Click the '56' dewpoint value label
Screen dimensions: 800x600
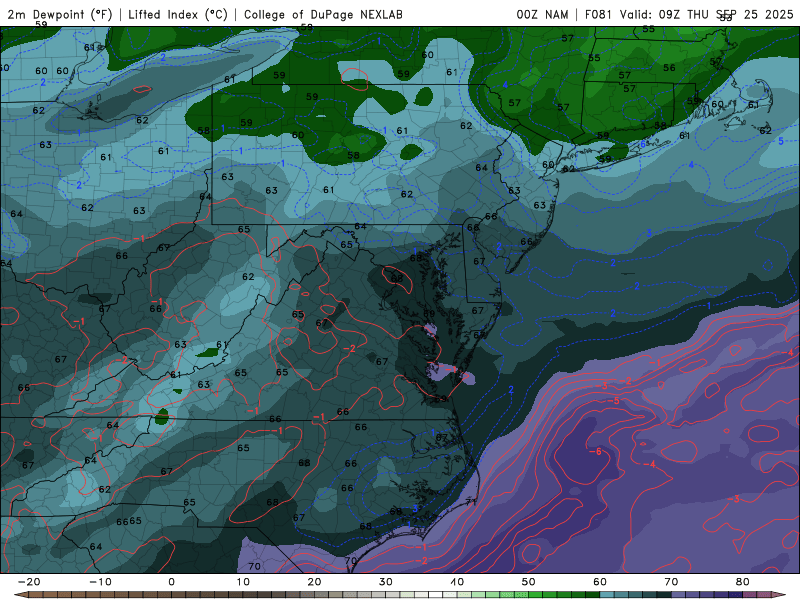coord(669,68)
